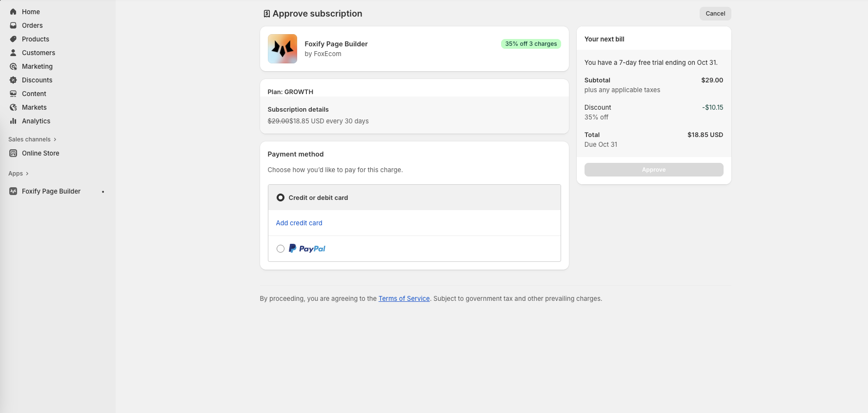Screen dimensions: 868x413
Task: Click the receipt icon beside Approve subscription
Action: coord(267,14)
